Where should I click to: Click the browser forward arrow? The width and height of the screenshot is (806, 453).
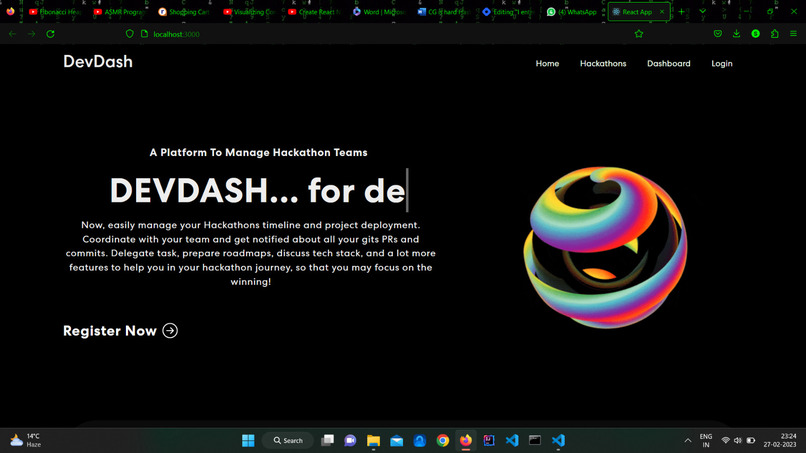point(31,34)
